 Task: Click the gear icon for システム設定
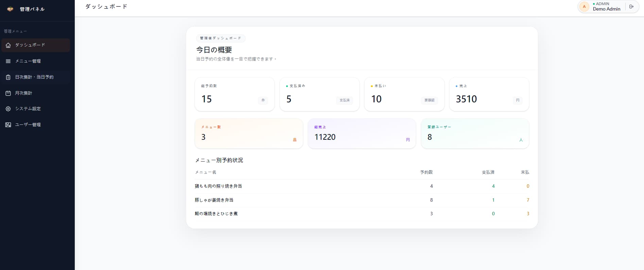tap(8, 109)
